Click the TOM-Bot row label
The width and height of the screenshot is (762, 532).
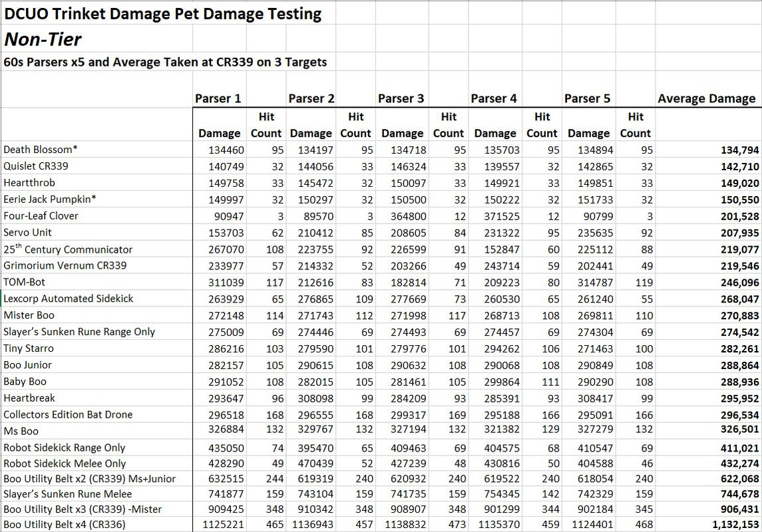point(25,282)
